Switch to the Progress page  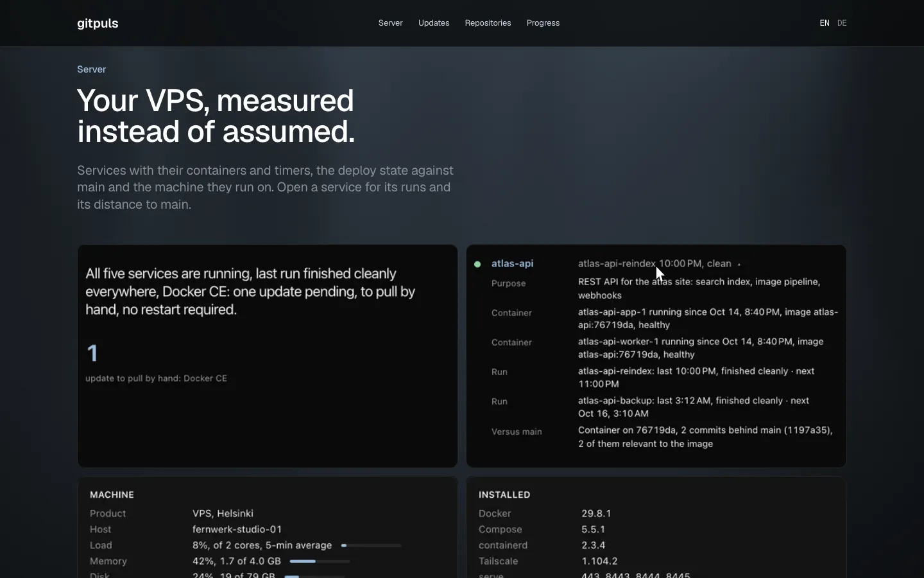[x=543, y=23]
